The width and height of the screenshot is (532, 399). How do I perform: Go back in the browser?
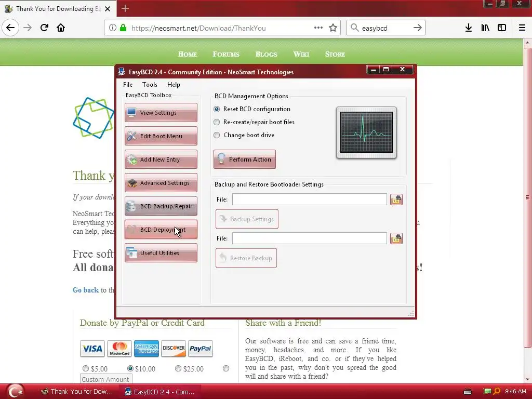pyautogui.click(x=10, y=28)
